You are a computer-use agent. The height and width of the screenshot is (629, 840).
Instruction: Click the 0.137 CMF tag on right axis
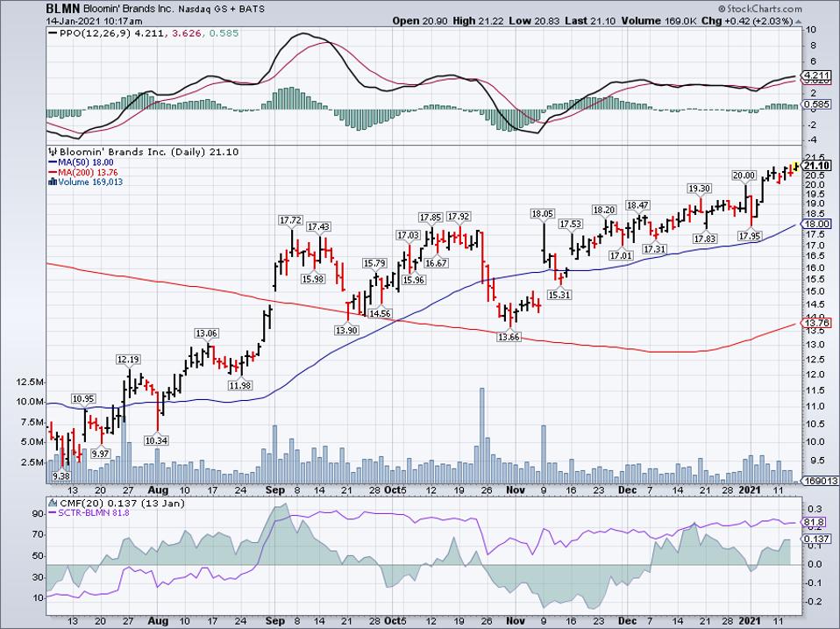click(x=817, y=539)
